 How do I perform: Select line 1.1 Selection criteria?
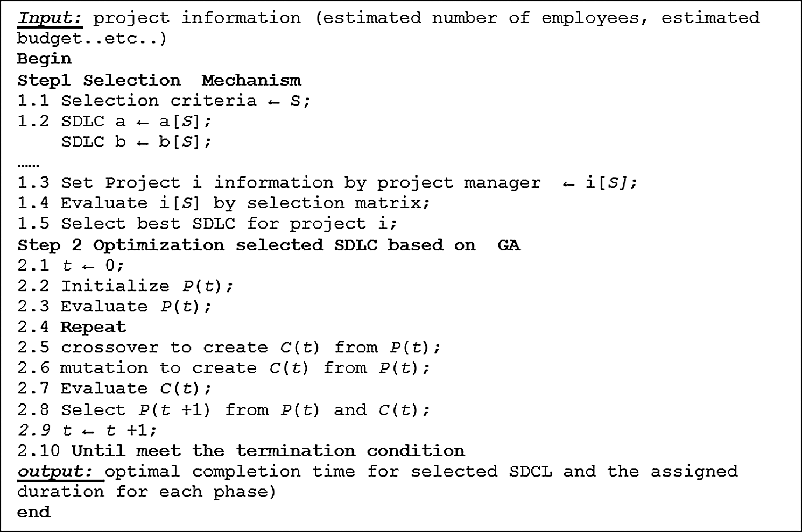pos(164,101)
